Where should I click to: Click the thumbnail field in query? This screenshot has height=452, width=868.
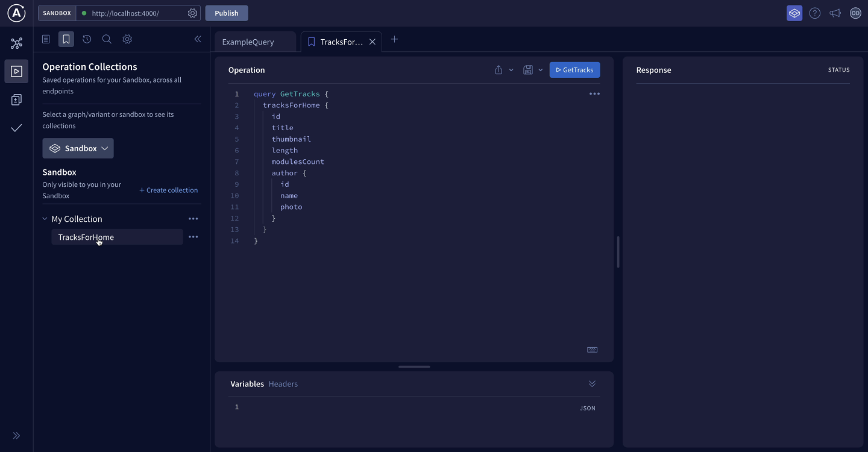(291, 139)
